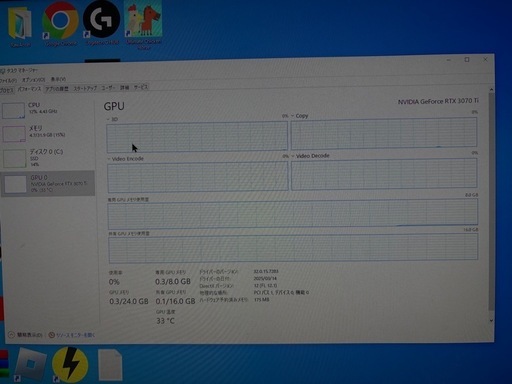Screen dimensions: 512x384
Task: Click the 0.3/24.0 GB GPU memory value
Action: coord(129,301)
